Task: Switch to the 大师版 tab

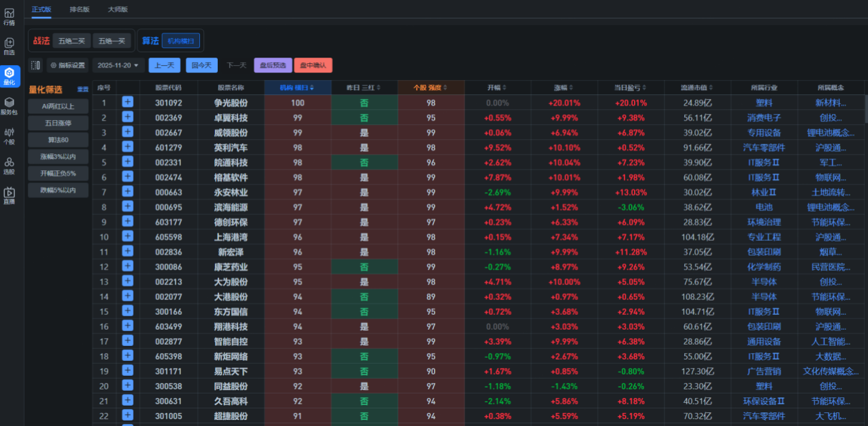Action: 118,9
